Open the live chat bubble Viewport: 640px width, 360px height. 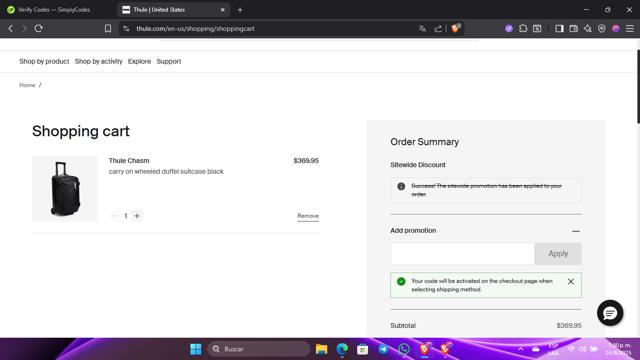[x=610, y=313]
